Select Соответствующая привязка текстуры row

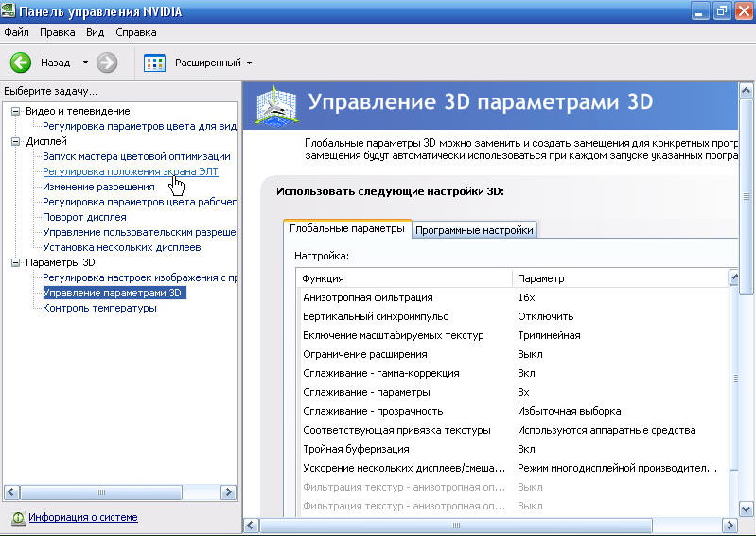514,430
